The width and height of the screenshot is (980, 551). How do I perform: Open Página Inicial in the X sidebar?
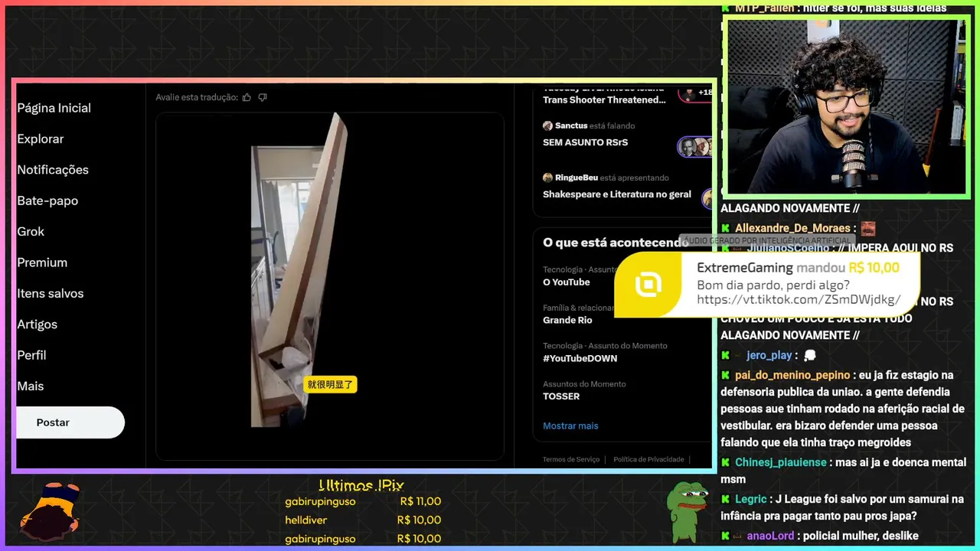click(x=54, y=108)
